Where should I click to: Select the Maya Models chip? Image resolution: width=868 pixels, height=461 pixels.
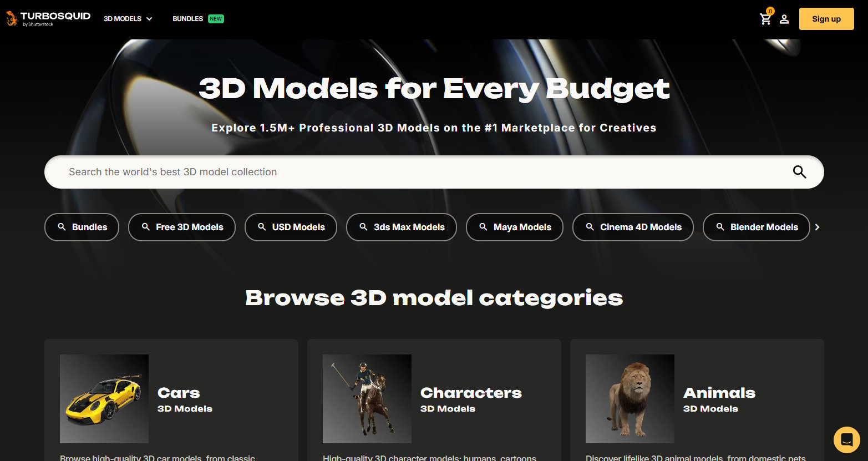click(515, 227)
